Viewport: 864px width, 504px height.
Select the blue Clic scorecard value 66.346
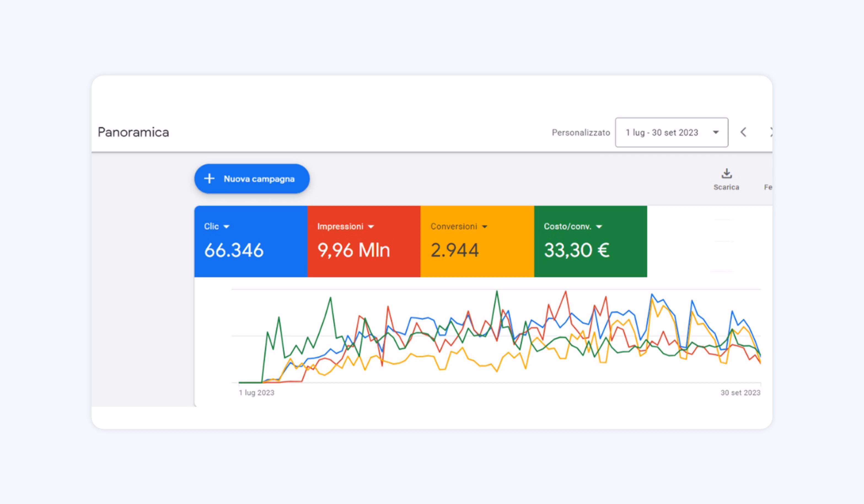tap(234, 250)
